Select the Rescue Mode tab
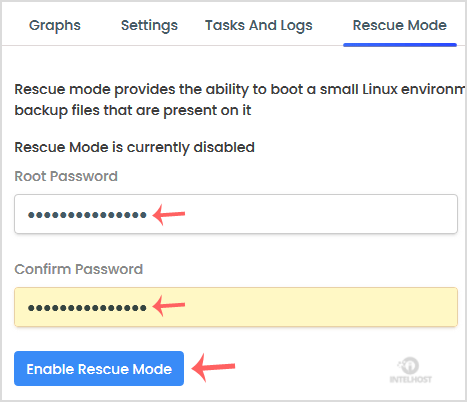Image resolution: width=467 pixels, height=402 pixels. pyautogui.click(x=400, y=26)
